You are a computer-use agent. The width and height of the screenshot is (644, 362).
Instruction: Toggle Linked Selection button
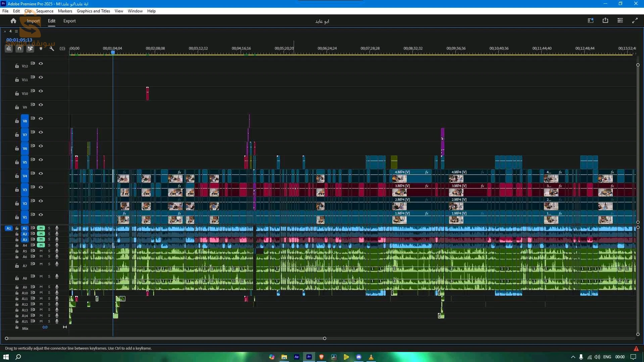[x=30, y=49]
